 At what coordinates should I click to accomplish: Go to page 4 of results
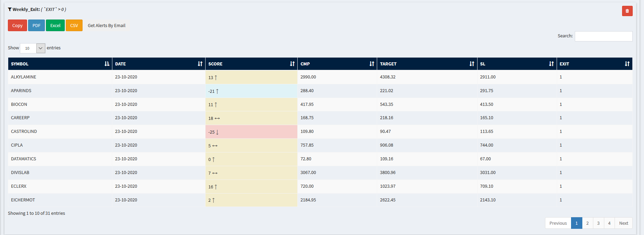[x=609, y=223]
